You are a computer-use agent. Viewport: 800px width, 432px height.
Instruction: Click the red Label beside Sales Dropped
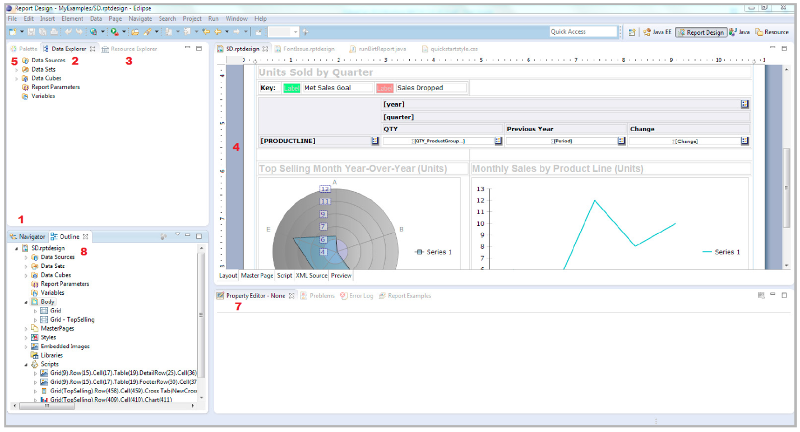[x=385, y=88]
